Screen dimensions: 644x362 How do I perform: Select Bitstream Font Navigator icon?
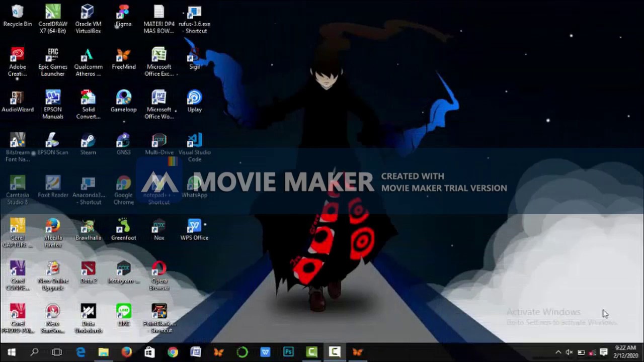coord(17,147)
